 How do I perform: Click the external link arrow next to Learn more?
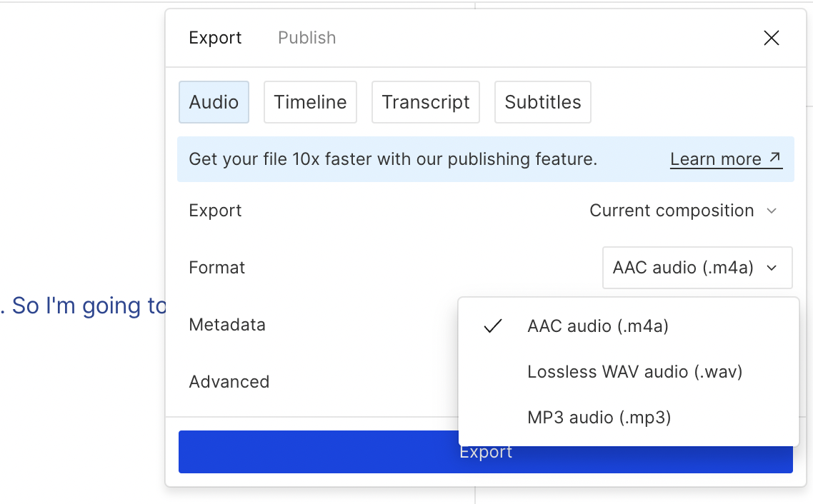pos(775,158)
